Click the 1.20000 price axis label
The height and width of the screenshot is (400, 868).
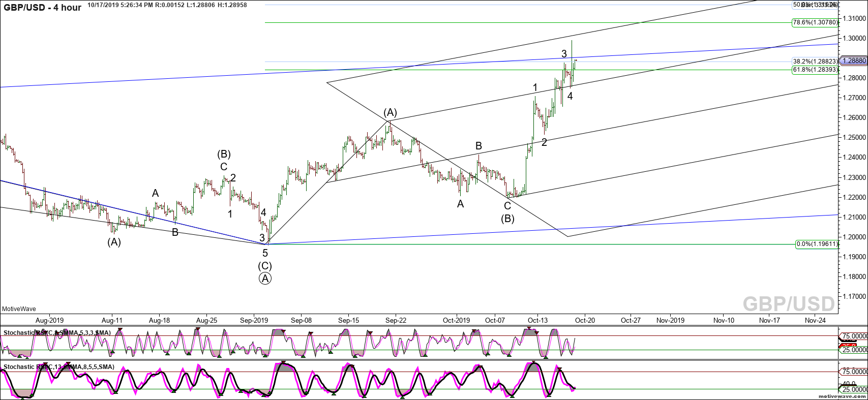point(855,237)
